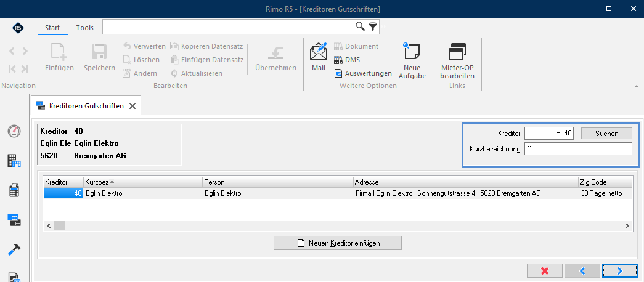
Task: Jump to first record icon
Action: (12, 68)
